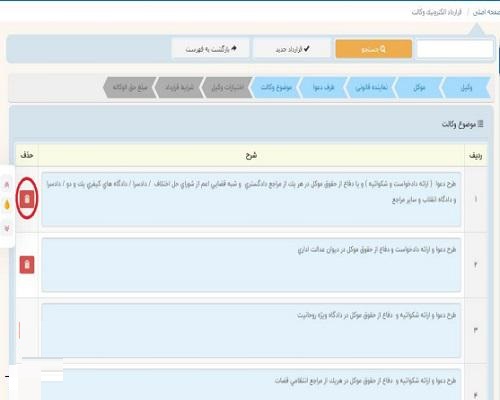Select the موضوع وکالت step tab
The image size is (500, 400).
click(276, 87)
